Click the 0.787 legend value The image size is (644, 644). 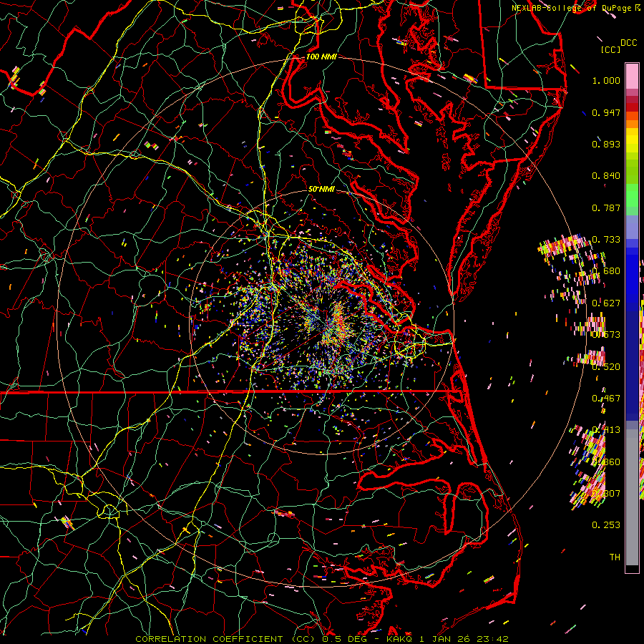(x=606, y=208)
